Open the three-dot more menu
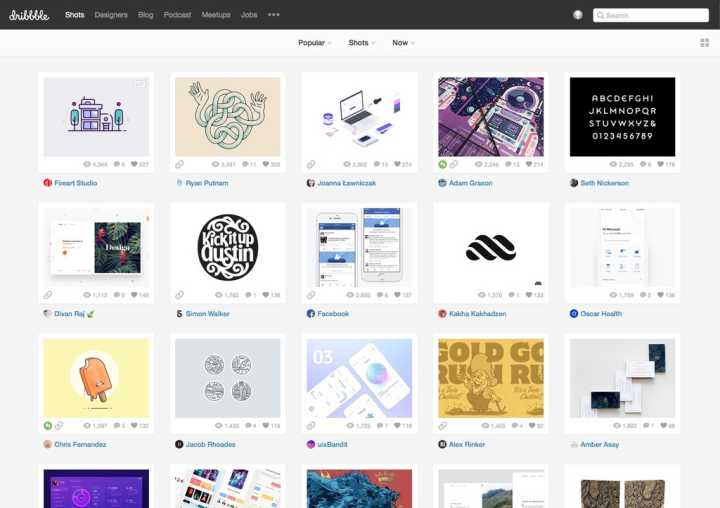The image size is (720, 508). tap(274, 15)
